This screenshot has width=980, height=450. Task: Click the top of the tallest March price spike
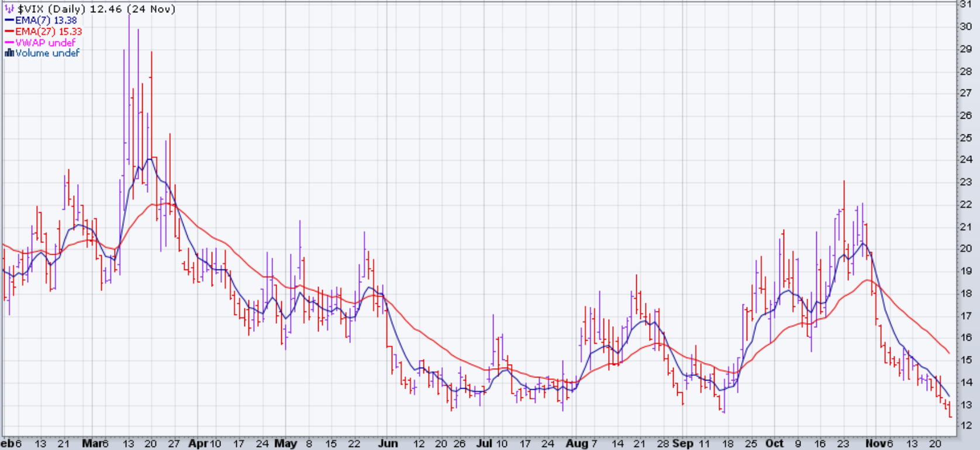click(x=129, y=16)
